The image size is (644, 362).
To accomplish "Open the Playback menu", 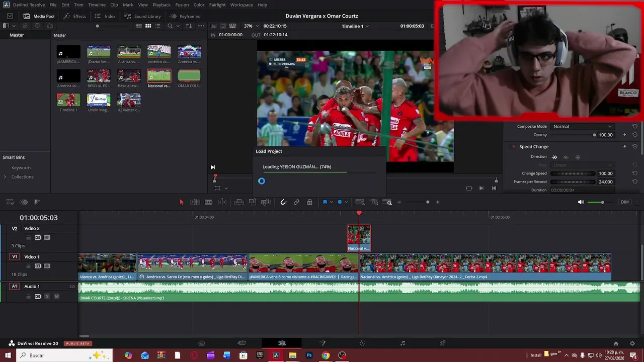I will pyautogui.click(x=162, y=5).
